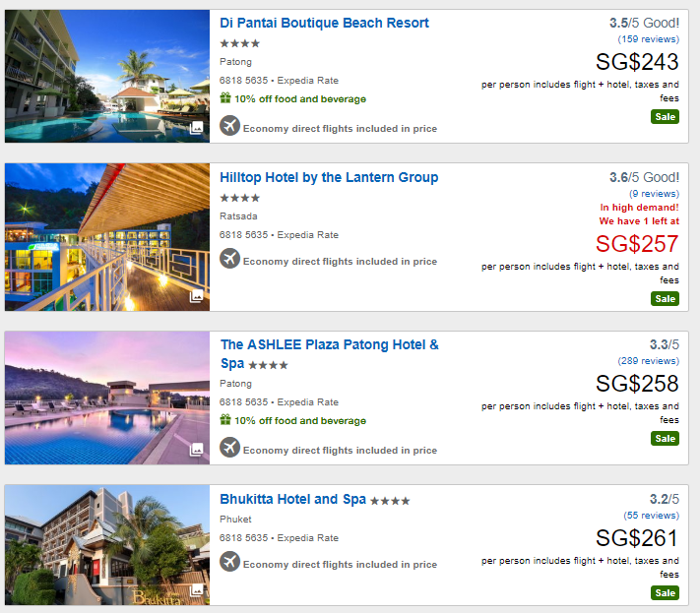Open Bhukitta Hotel and Spa title link

292,499
